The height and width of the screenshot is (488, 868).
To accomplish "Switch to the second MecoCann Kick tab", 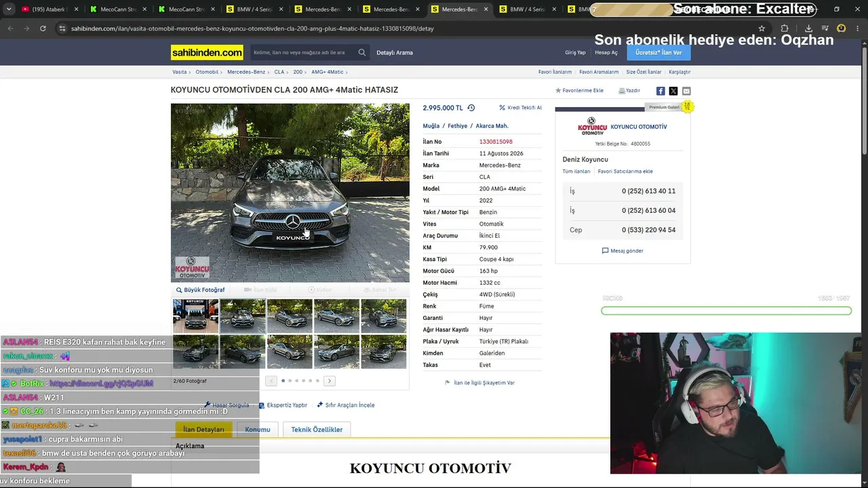I will tap(186, 9).
